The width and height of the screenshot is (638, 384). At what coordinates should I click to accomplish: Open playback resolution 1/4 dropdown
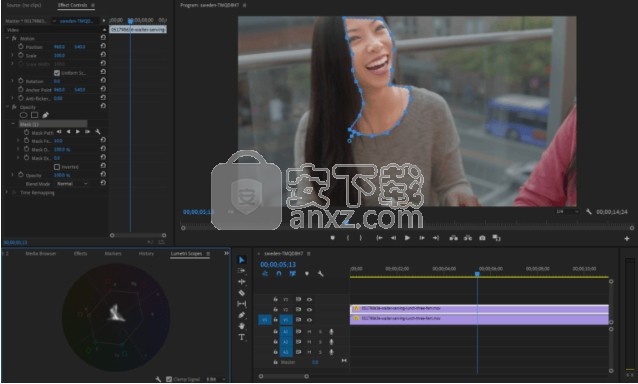tap(567, 212)
